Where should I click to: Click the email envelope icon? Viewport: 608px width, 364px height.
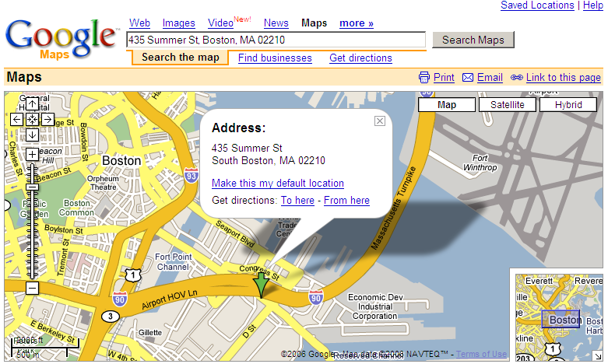click(468, 77)
